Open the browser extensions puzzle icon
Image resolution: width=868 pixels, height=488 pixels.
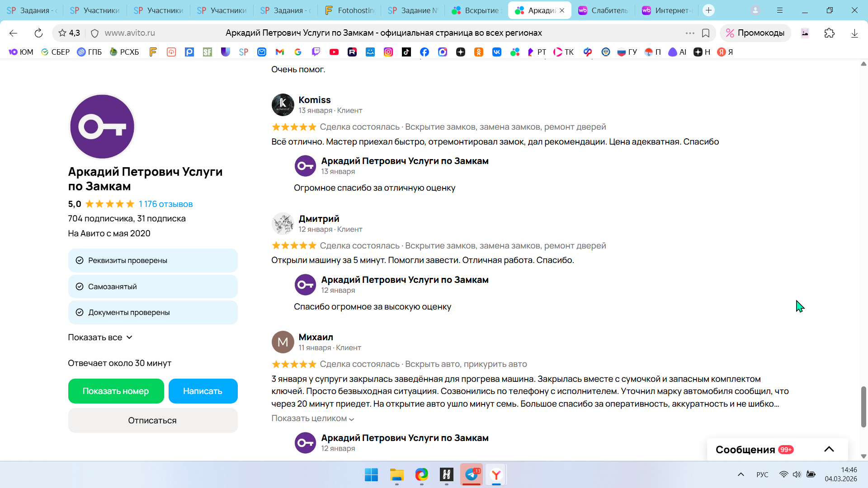[x=829, y=33]
